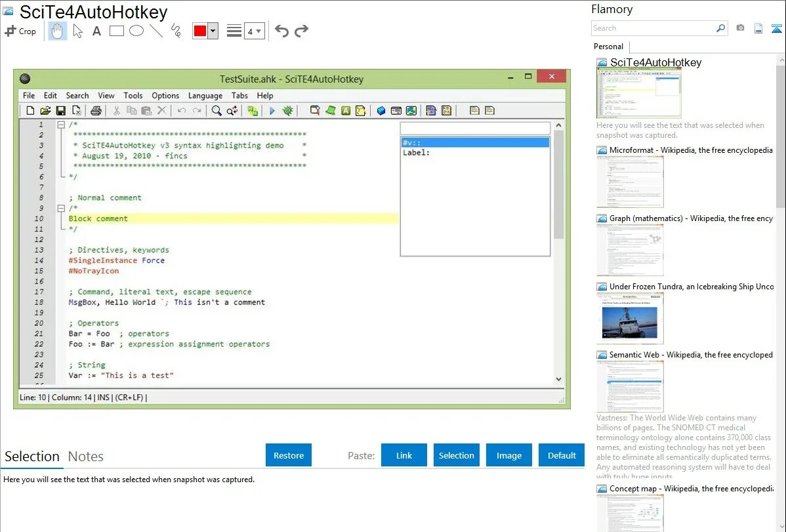The image size is (786, 532).
Task: Click the Find magnifier icon in SciTE
Action: (x=217, y=111)
